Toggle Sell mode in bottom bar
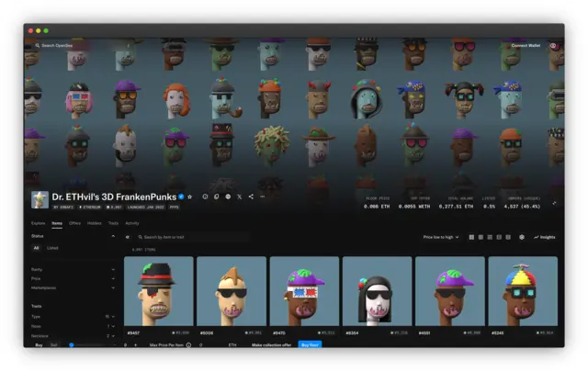Screen dimensions: 588x371 click(53, 345)
